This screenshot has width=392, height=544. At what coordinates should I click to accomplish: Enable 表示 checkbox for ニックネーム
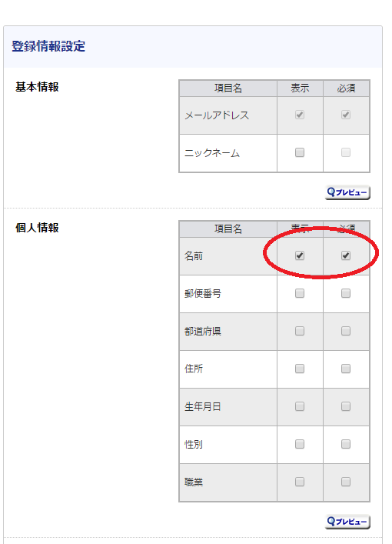tap(300, 152)
